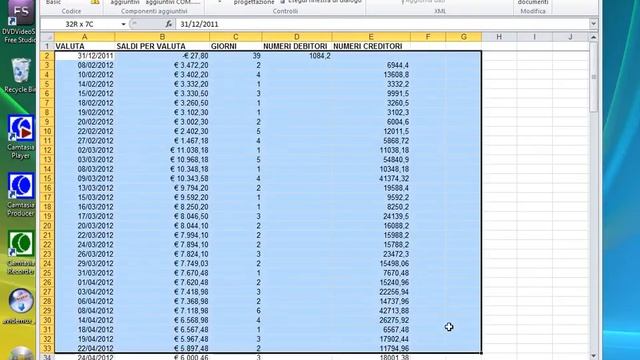The height and width of the screenshot is (360, 640).
Task: Select the balance cell -€ 27,80
Action: coord(162,56)
